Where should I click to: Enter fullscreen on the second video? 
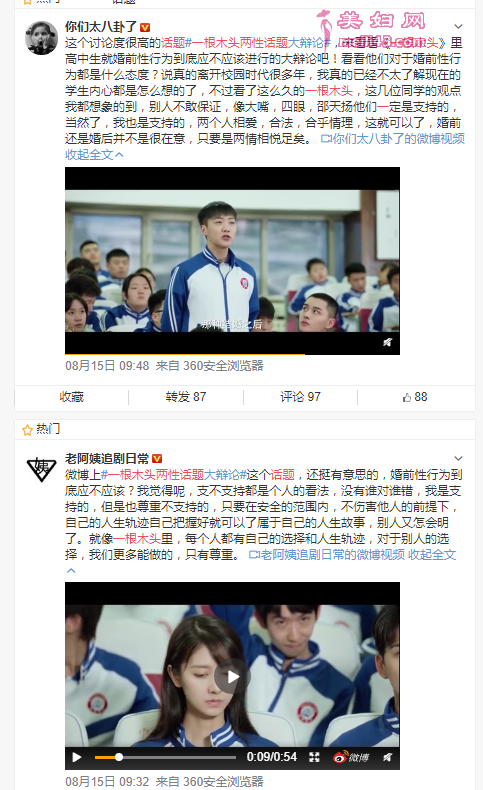click(314, 757)
